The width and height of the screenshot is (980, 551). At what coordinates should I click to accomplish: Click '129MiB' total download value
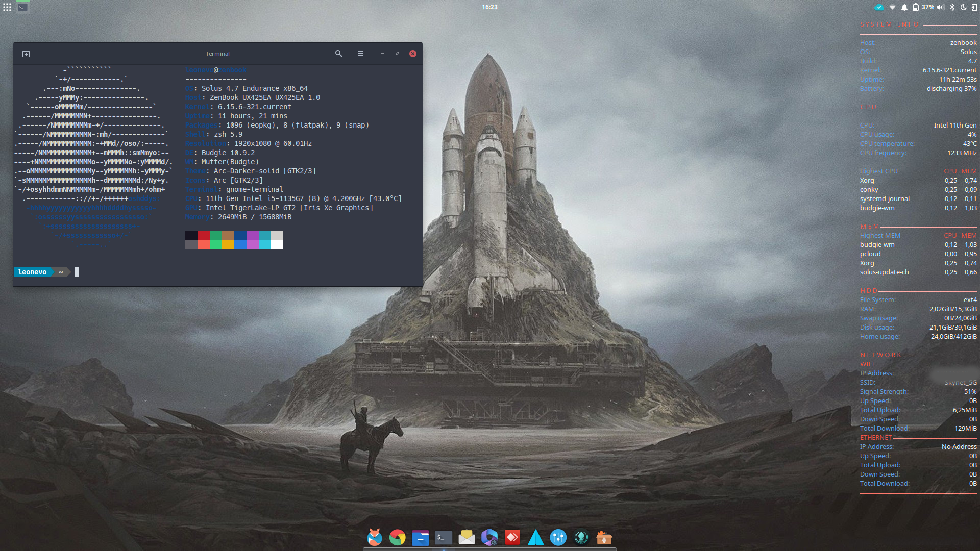(x=966, y=429)
